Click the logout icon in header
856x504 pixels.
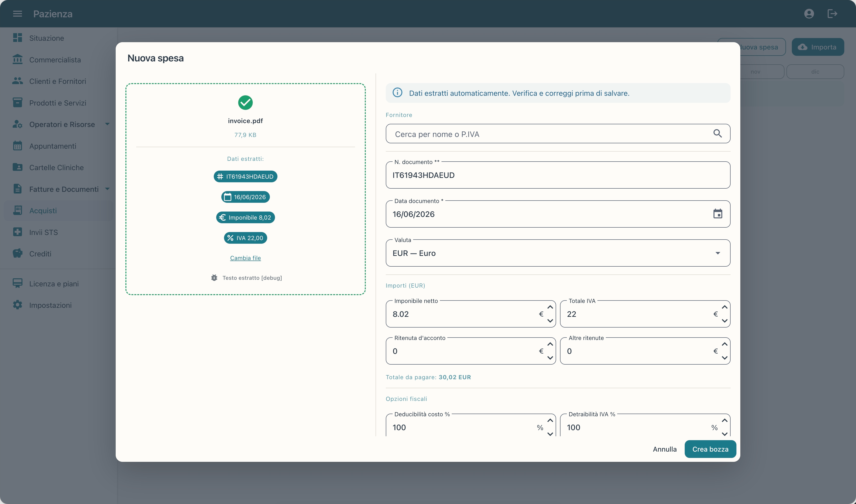point(832,14)
